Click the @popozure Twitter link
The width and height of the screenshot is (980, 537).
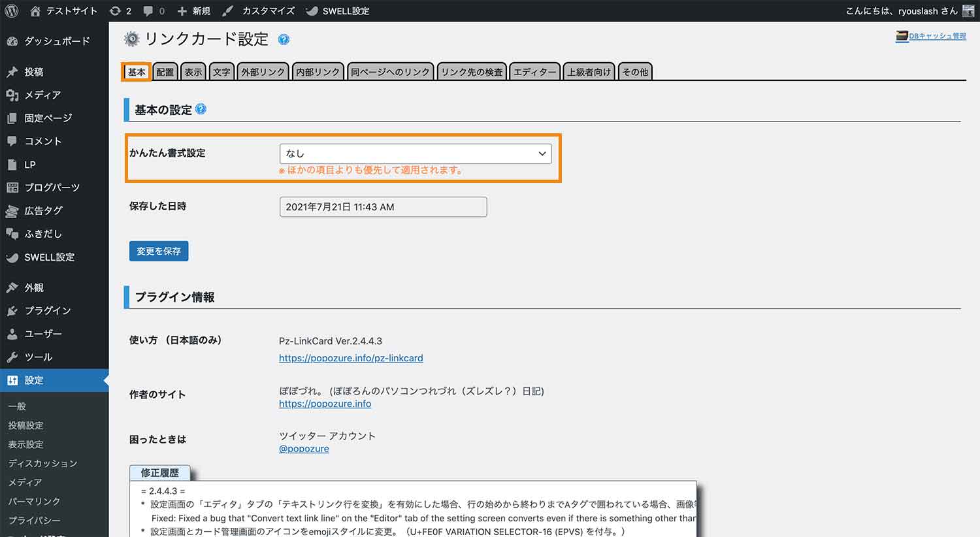click(x=303, y=448)
